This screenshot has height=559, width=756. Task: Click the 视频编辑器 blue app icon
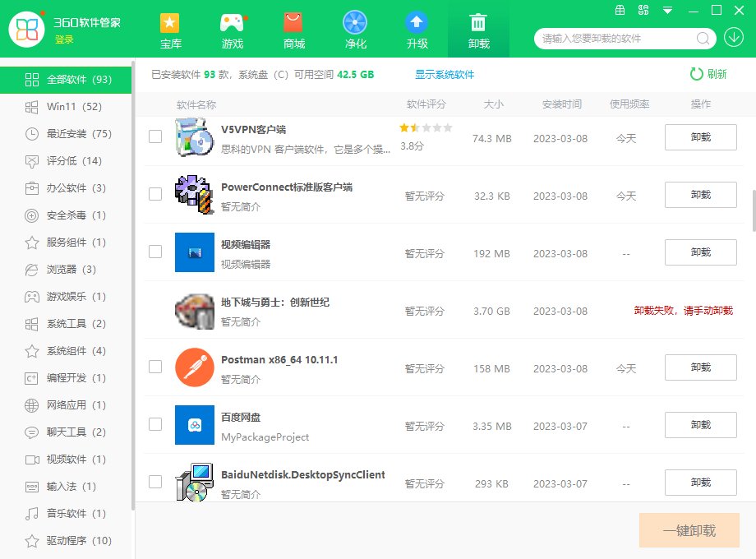tap(194, 252)
